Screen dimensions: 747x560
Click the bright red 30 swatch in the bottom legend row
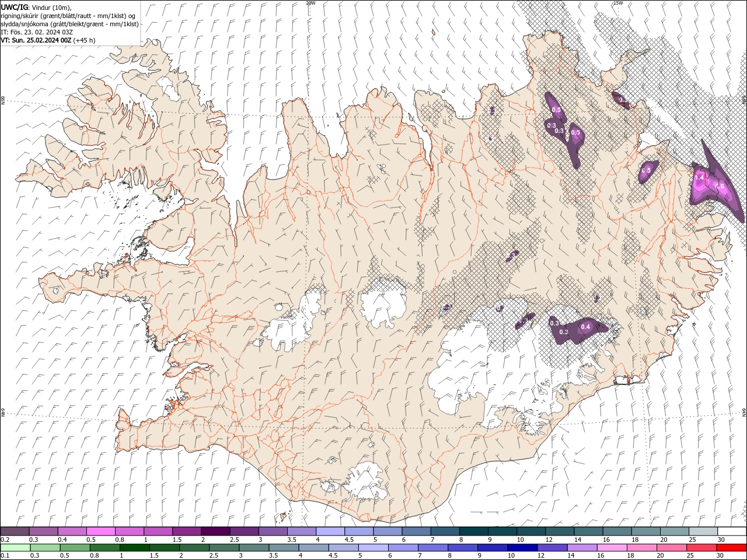click(x=732, y=548)
